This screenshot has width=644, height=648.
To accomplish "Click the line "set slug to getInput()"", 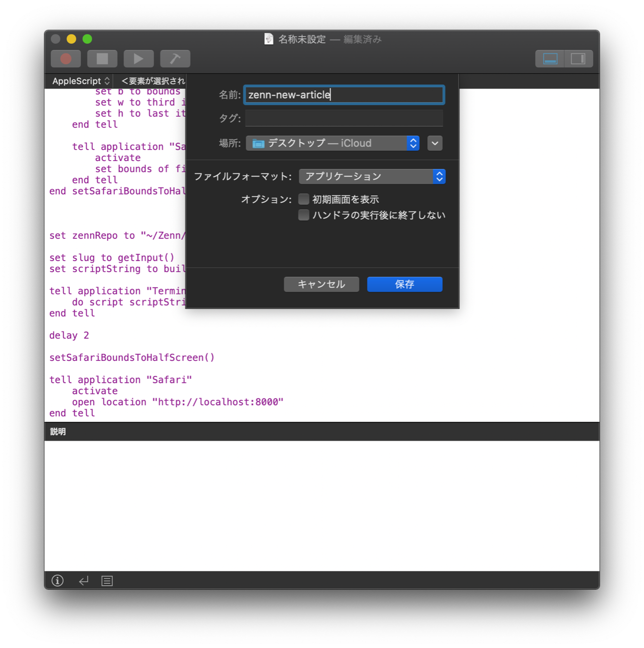I will [x=112, y=258].
